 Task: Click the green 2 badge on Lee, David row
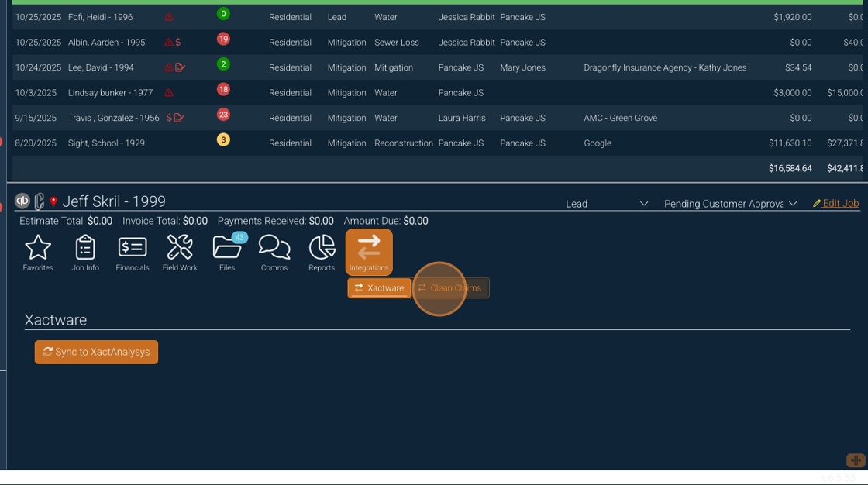pos(223,64)
